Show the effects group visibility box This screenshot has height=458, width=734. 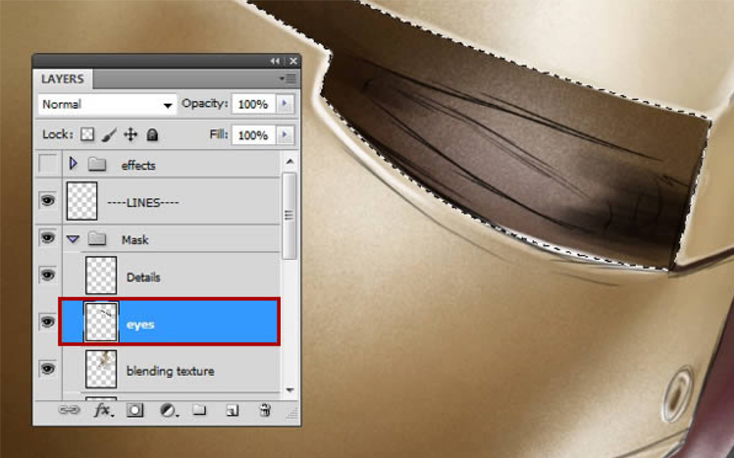(x=47, y=163)
